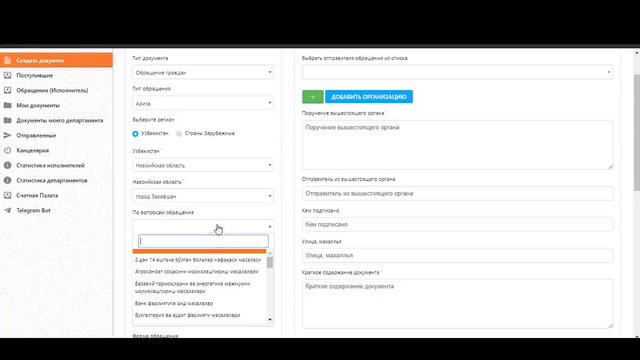Click the Статистика департаментов icon
Image resolution: width=640 pixels, height=360 pixels.
(7, 180)
